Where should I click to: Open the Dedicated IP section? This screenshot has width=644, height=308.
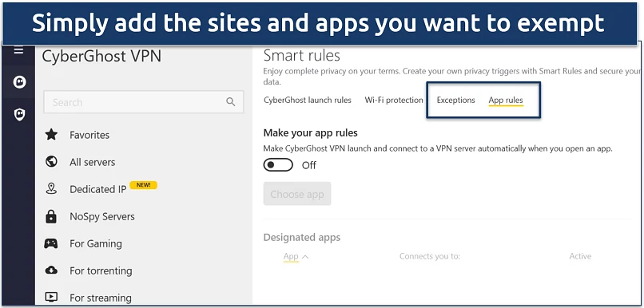tap(97, 189)
